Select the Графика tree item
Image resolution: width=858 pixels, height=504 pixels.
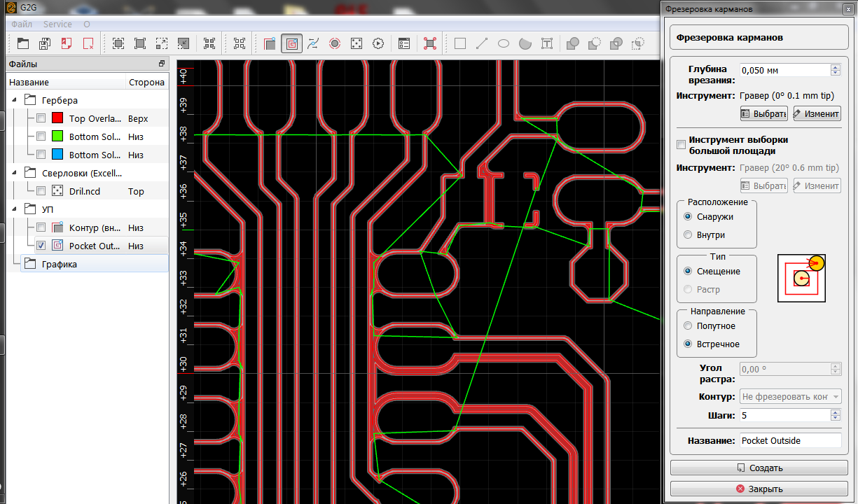click(x=59, y=264)
